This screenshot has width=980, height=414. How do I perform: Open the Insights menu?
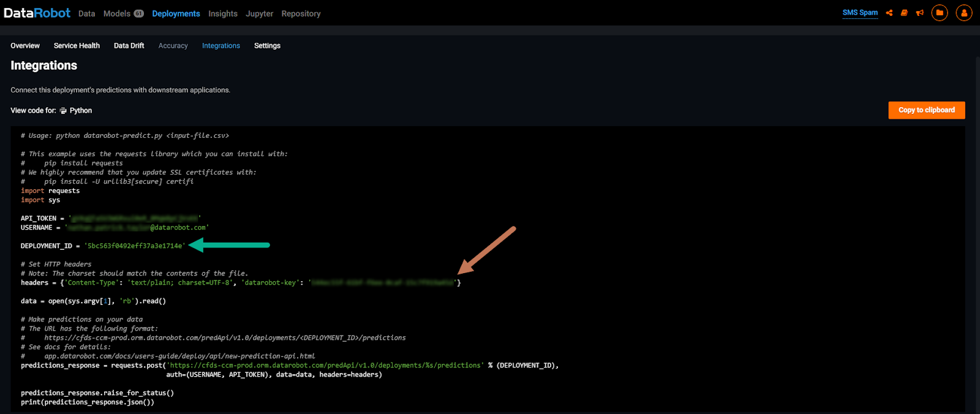[223, 13]
